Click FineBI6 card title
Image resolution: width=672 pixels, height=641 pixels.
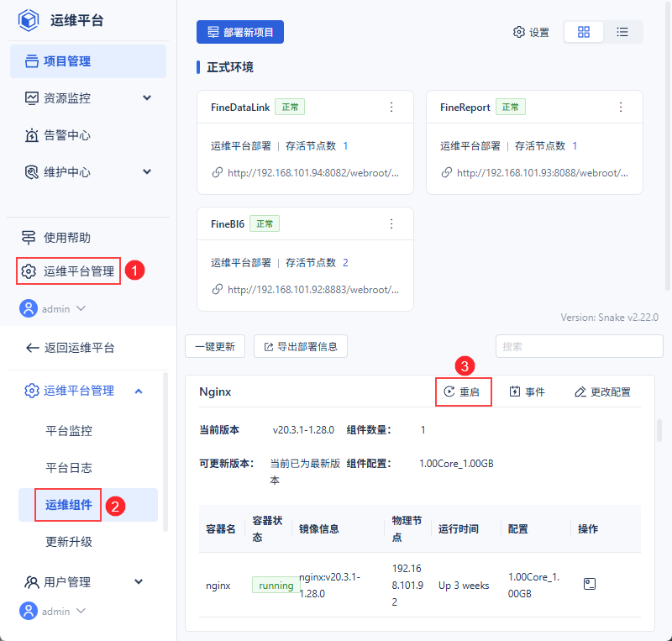pos(228,223)
